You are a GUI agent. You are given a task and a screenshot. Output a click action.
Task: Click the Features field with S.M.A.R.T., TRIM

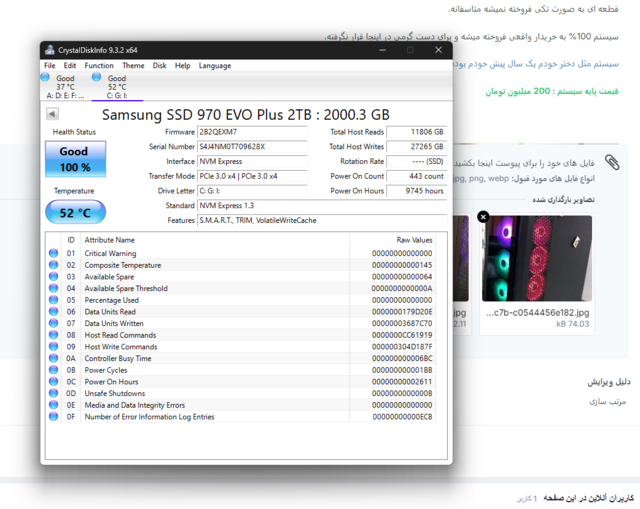(322, 220)
